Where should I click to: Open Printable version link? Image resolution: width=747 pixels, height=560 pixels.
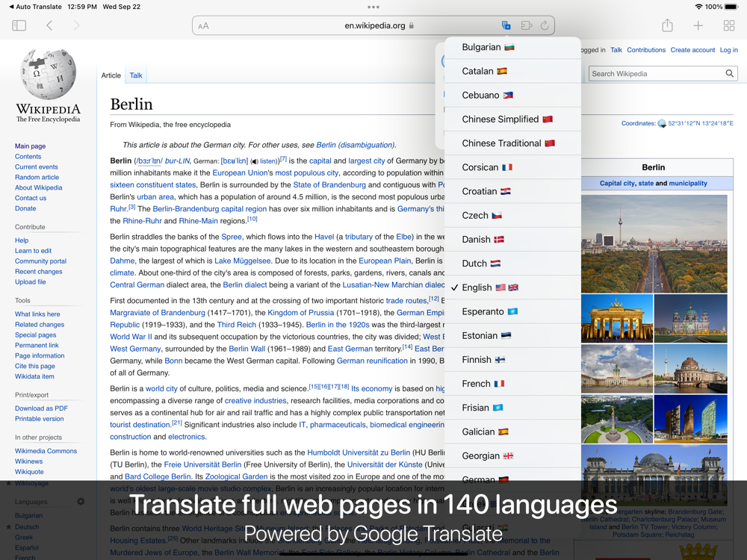(39, 419)
